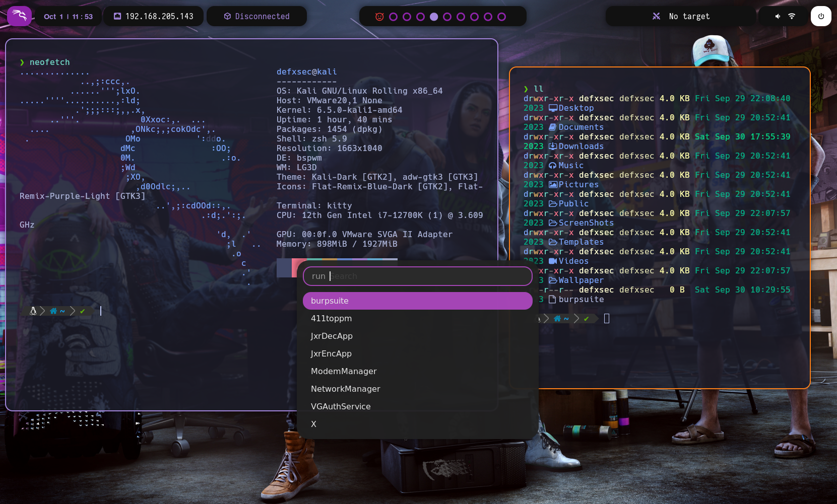This screenshot has height=504, width=837.
Task: Click the Wallpaper directory name in the ll terminal
Action: [581, 280]
